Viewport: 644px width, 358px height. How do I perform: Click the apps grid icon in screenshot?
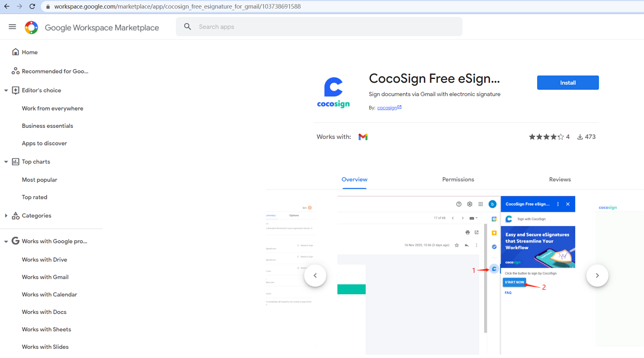tap(480, 204)
